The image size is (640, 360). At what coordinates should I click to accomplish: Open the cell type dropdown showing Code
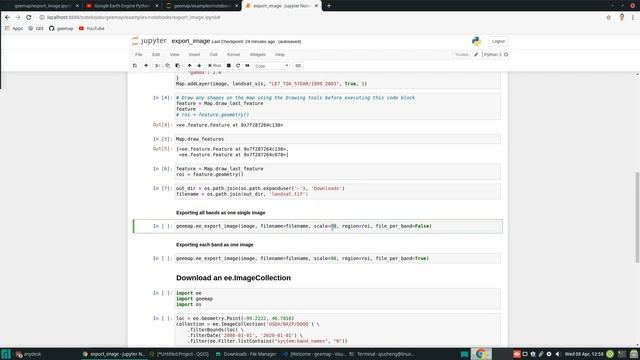point(271,66)
